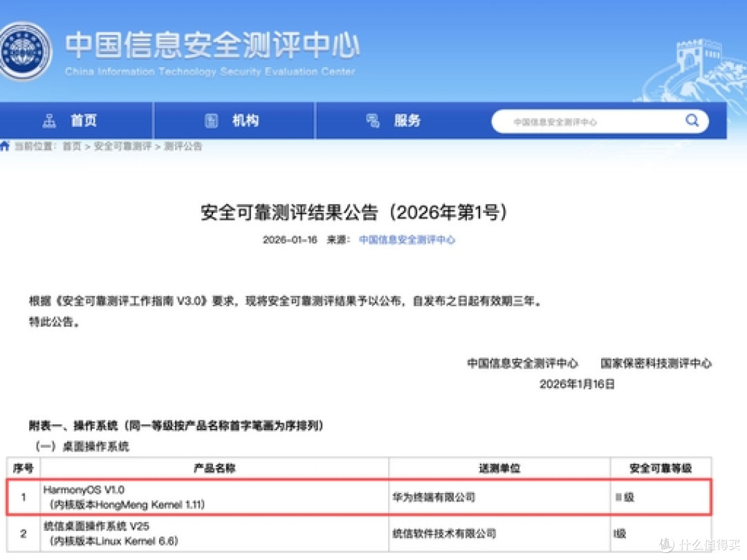Viewport: 747px width, 560px height.
Task: Select the II级 rating in HarmonyOS row
Action: (625, 497)
